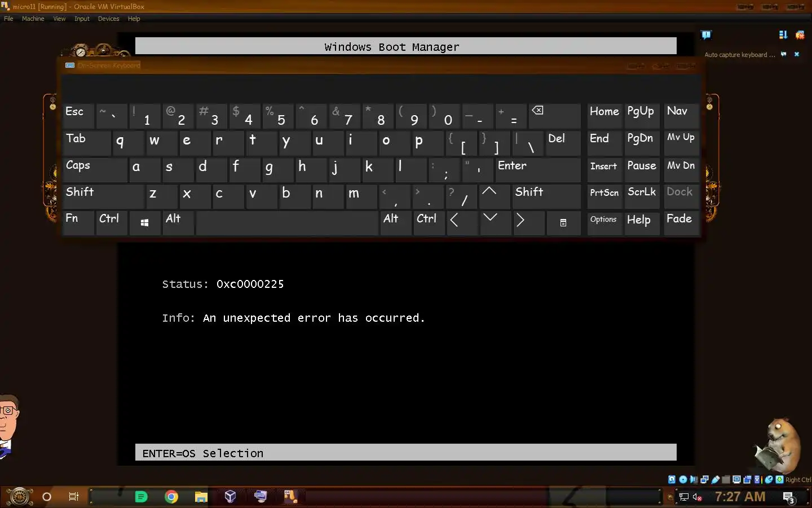Open the Input menu

point(82,19)
